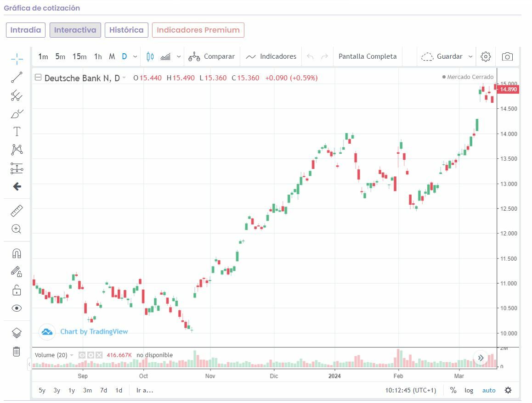Select the 1h interval
532x403 pixels.
point(98,56)
